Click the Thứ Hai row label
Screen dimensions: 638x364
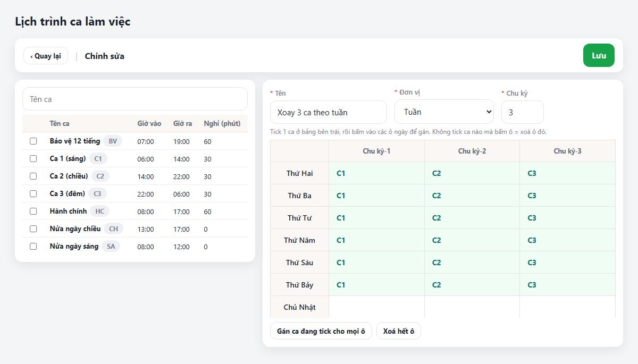click(299, 173)
